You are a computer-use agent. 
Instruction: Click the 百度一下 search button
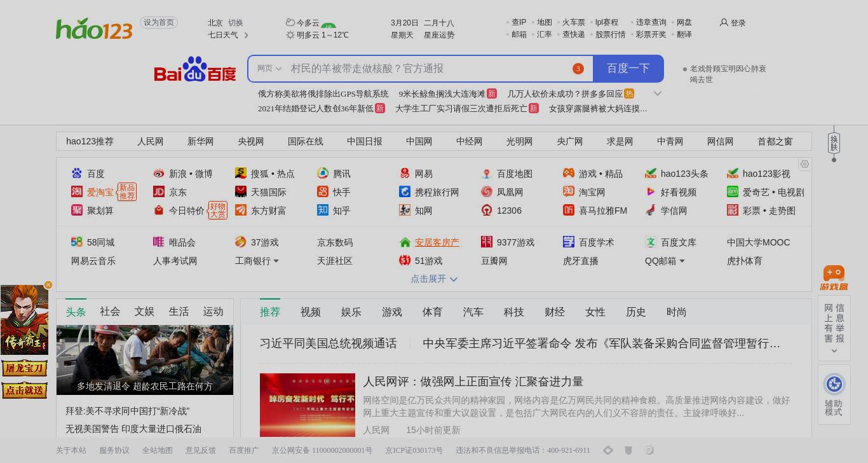[628, 69]
